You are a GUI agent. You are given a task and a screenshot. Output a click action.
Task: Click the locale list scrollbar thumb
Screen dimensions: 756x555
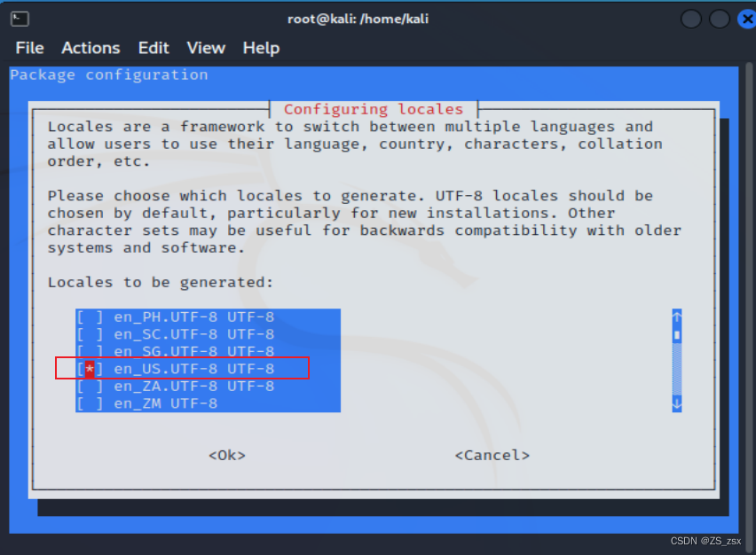tap(677, 335)
